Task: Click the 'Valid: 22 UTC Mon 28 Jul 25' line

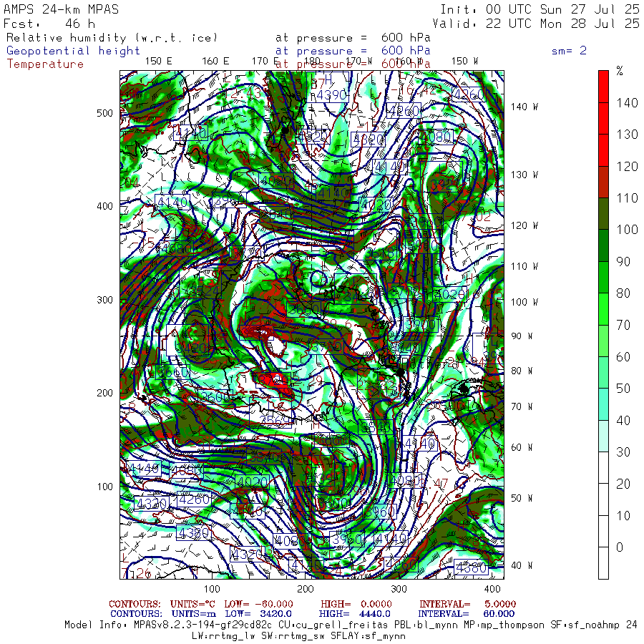Action: coord(536,24)
